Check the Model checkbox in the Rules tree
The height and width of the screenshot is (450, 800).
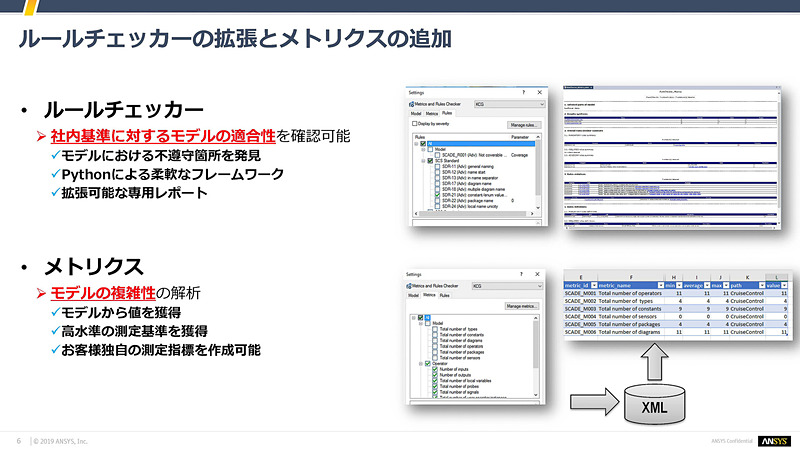click(x=430, y=149)
